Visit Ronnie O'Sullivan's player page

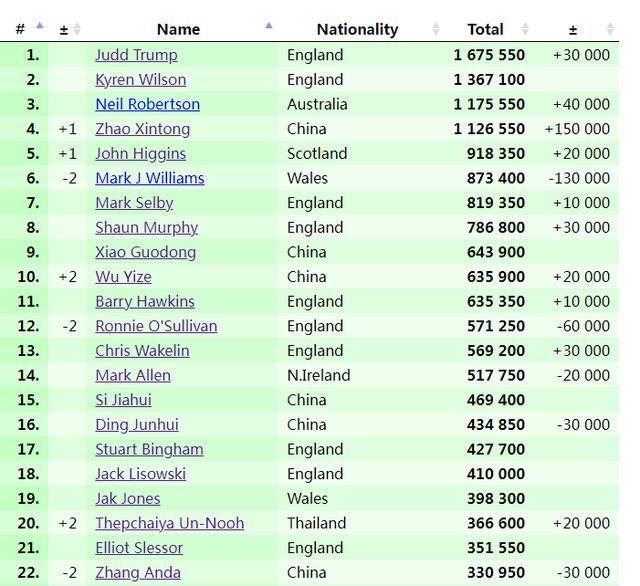[155, 326]
